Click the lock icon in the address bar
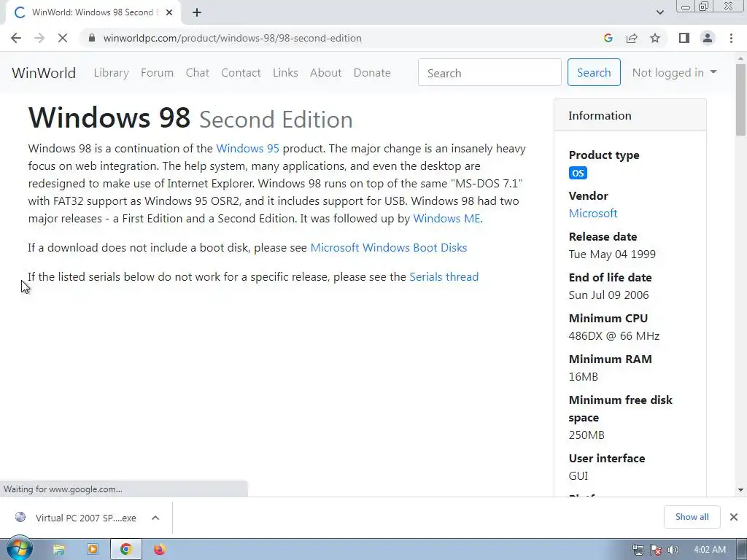 tap(92, 38)
